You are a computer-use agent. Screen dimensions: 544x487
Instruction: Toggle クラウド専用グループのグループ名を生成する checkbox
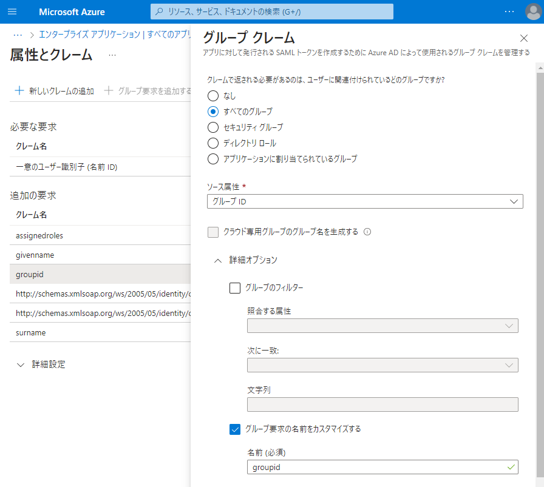point(213,232)
